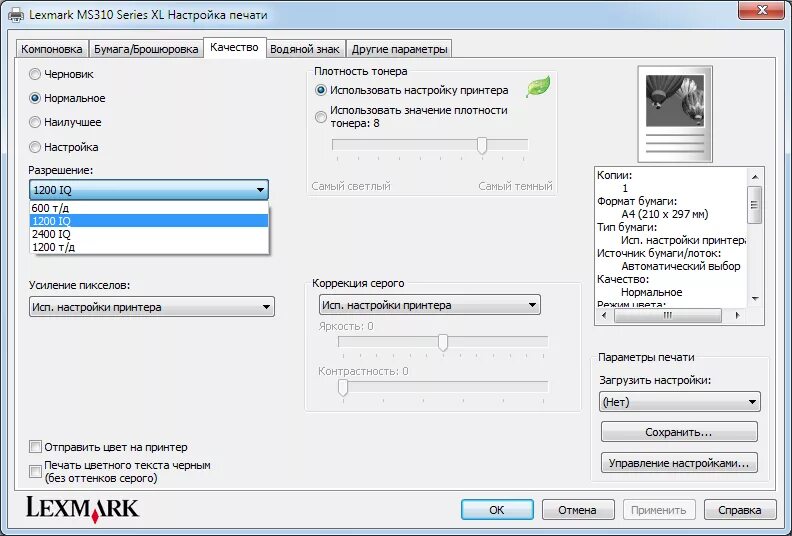Click the Отмена button
This screenshot has height=536, width=792.
(577, 510)
